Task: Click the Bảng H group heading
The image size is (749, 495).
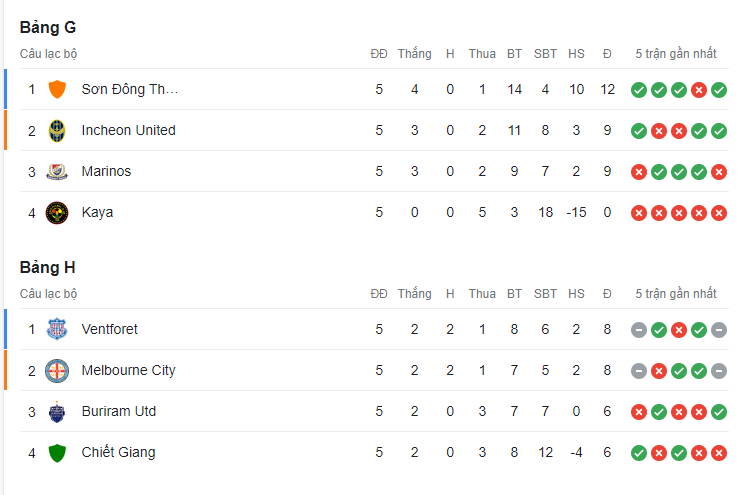Action: pos(48,267)
